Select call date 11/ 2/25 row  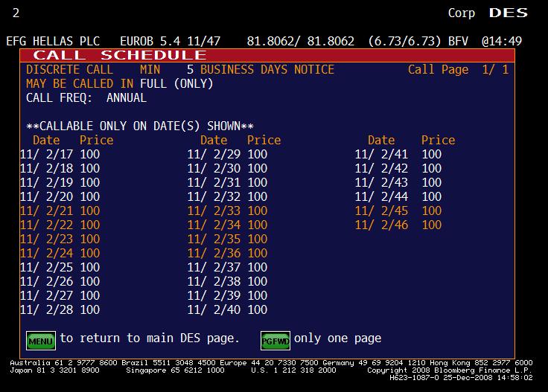pyautogui.click(x=60, y=267)
